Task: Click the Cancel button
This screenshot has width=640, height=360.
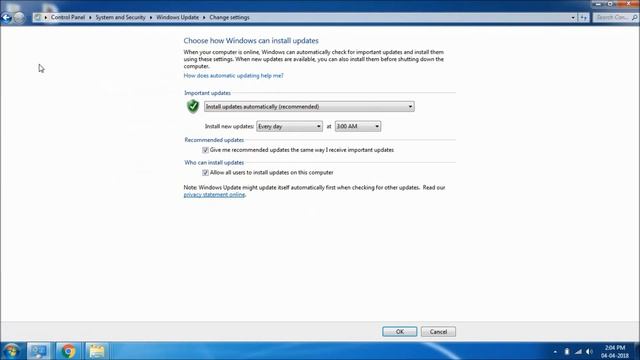Action: tap(438, 331)
